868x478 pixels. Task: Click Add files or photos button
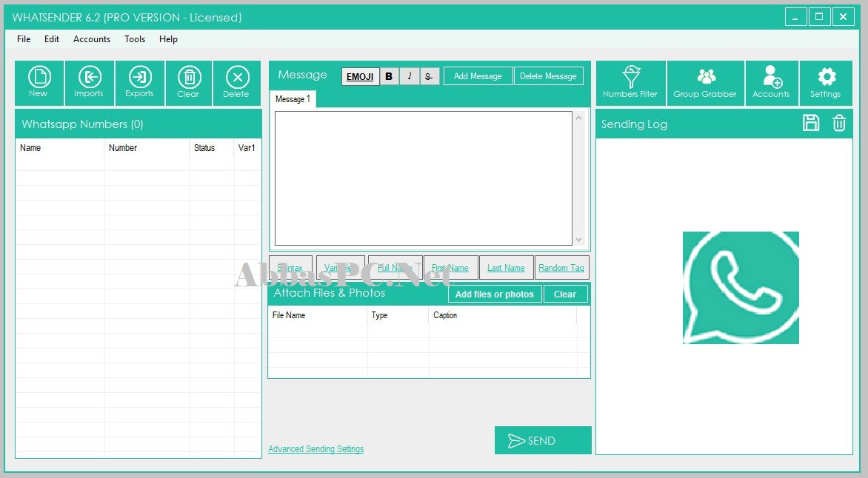(494, 294)
